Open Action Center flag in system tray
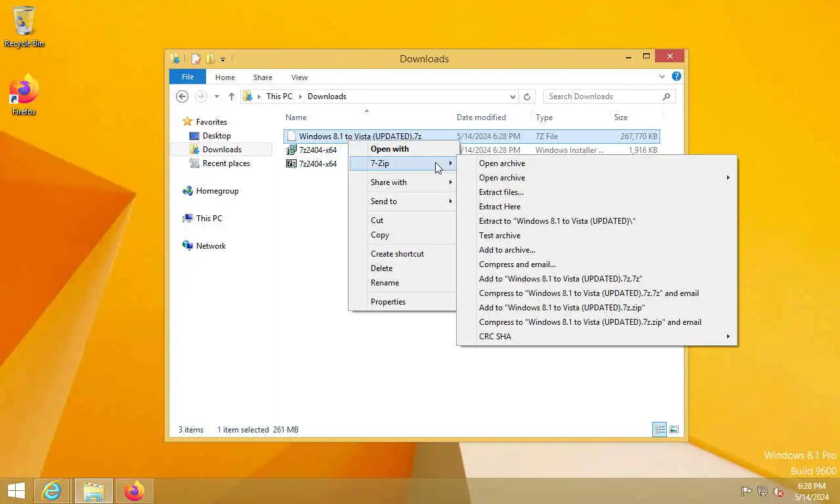Screen dimensions: 840x504 point(746,491)
